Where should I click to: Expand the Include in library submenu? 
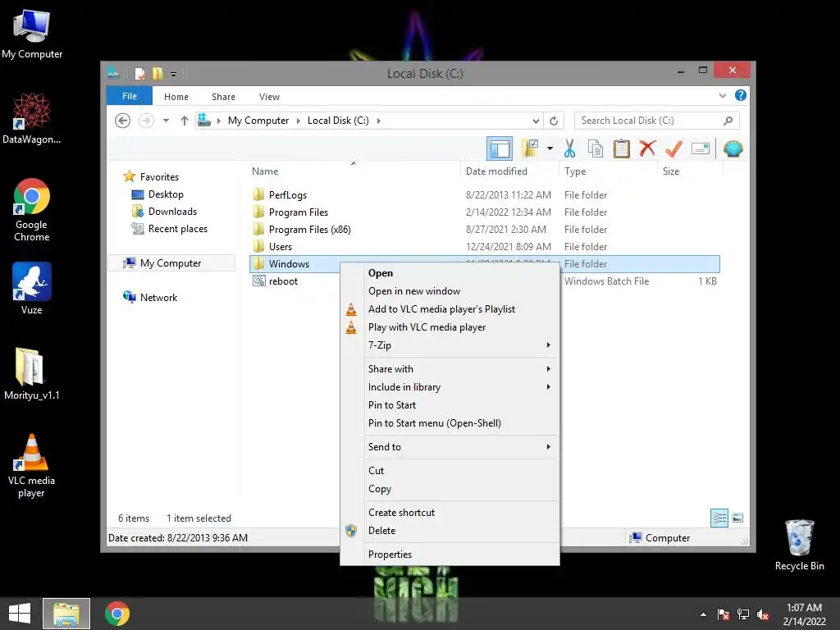(x=450, y=387)
